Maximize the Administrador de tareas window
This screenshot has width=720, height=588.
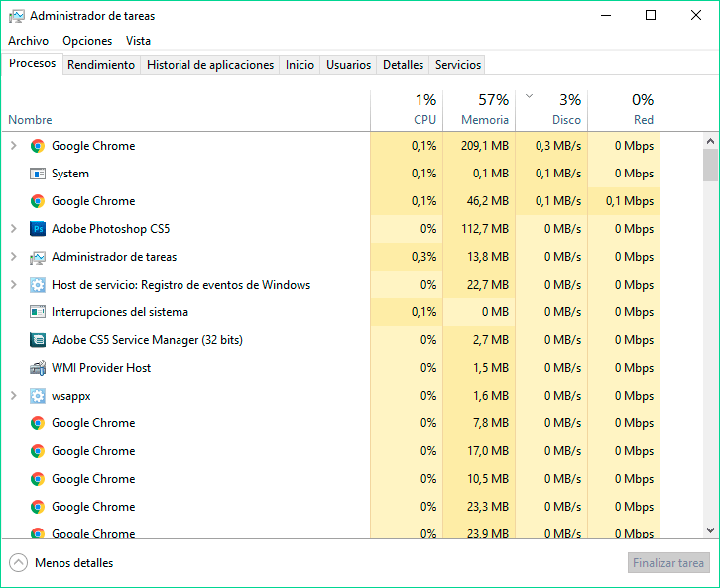tap(651, 15)
